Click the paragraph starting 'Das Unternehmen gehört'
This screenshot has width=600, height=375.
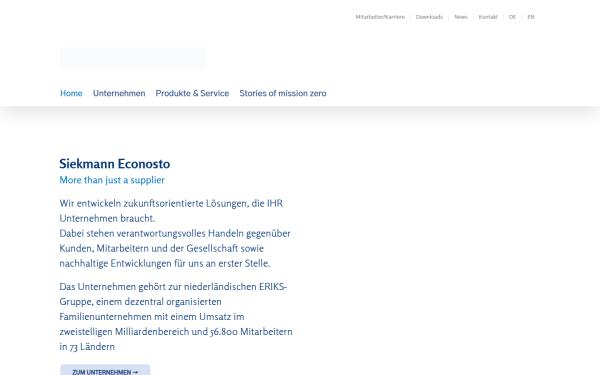coord(176,317)
